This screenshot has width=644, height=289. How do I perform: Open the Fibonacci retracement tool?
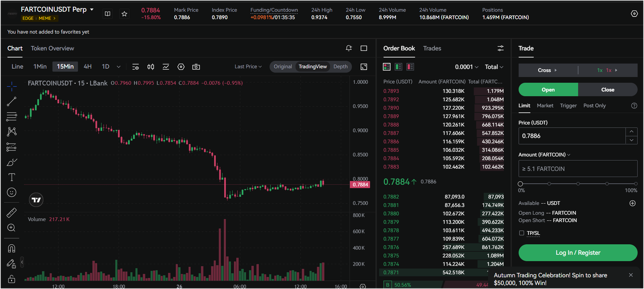pyautogui.click(x=12, y=116)
